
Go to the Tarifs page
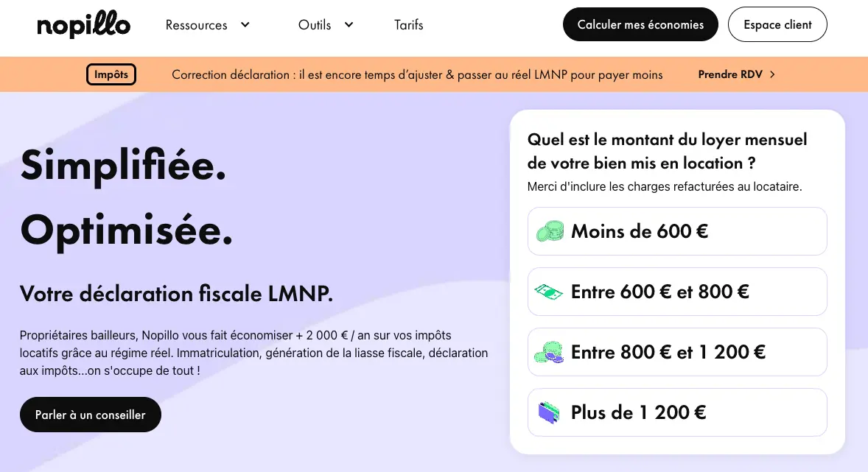click(409, 25)
